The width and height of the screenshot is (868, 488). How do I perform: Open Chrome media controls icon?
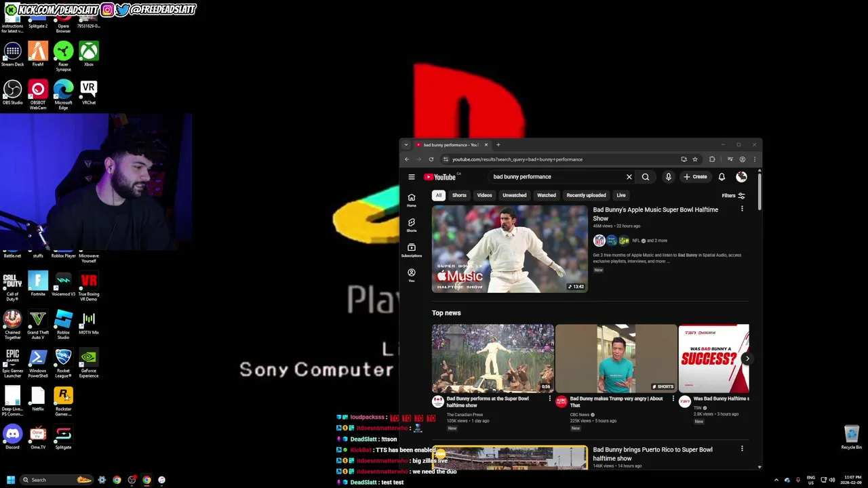point(730,159)
